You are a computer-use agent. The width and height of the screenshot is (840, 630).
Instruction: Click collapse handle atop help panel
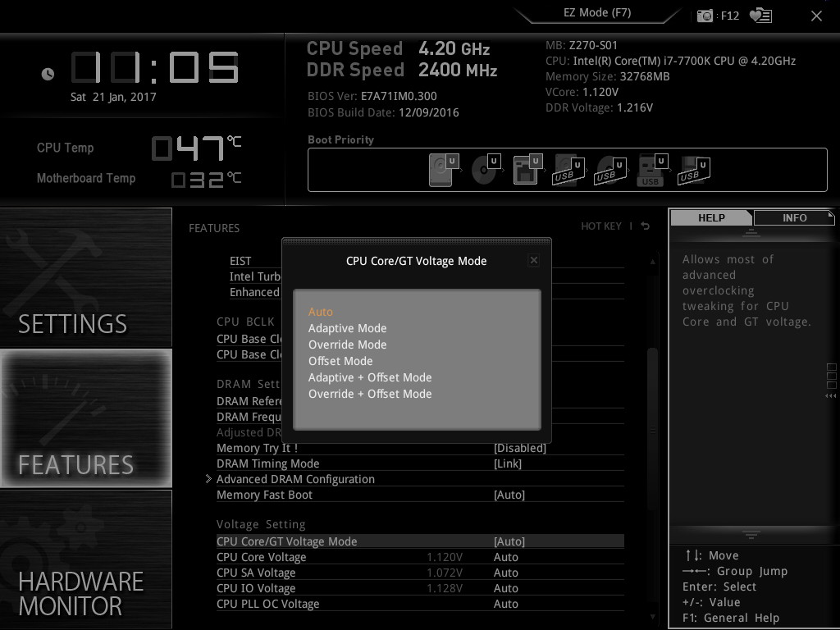pos(751,232)
